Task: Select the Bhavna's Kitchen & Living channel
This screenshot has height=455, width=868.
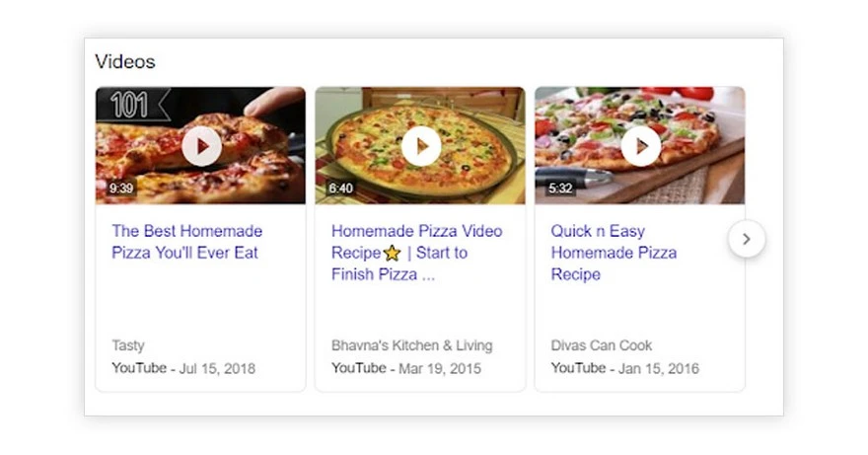Action: coord(411,345)
